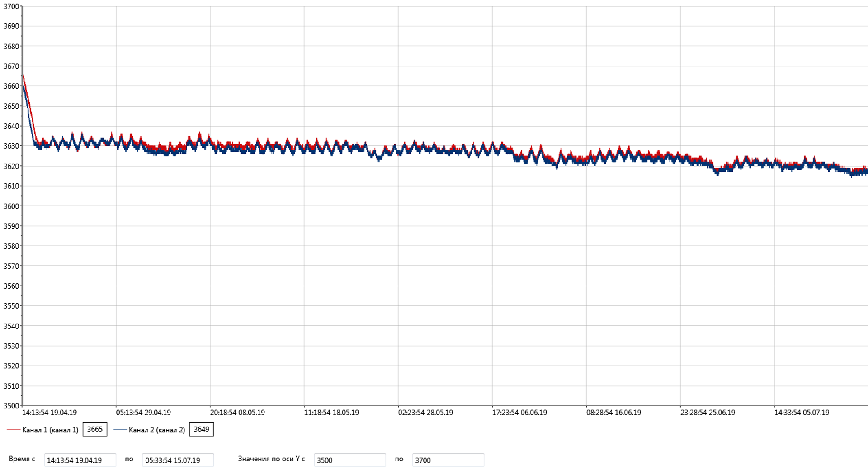Click the 08:28:54 16.06.19 time axis label
The height and width of the screenshot is (469, 868).
[x=613, y=413]
